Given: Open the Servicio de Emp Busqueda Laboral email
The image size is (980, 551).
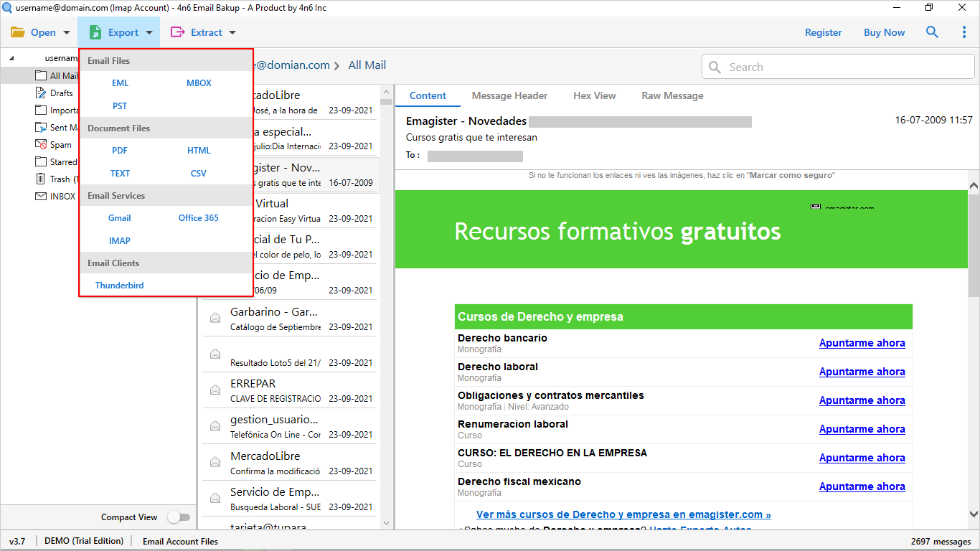Looking at the screenshot, I should pos(289,499).
